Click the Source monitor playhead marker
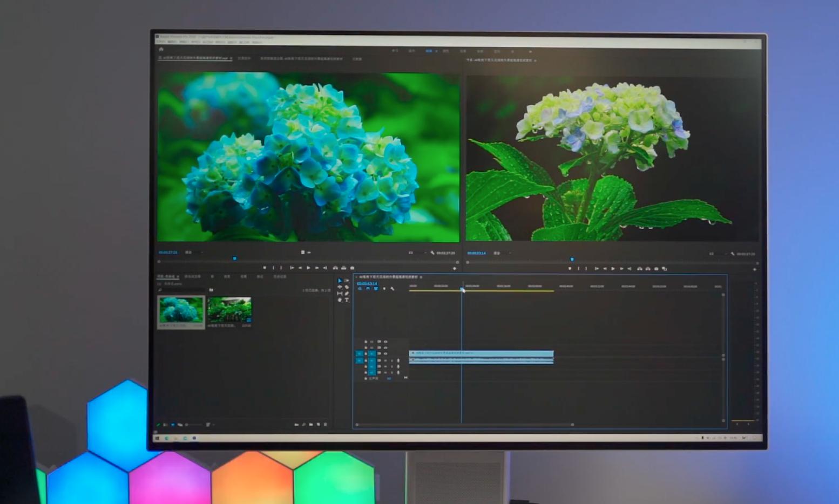839x504 pixels. coord(234,258)
